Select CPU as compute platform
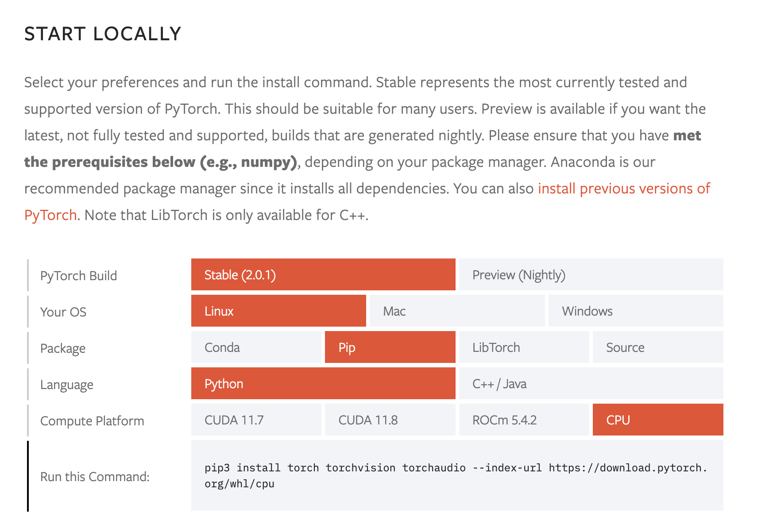 tap(658, 420)
